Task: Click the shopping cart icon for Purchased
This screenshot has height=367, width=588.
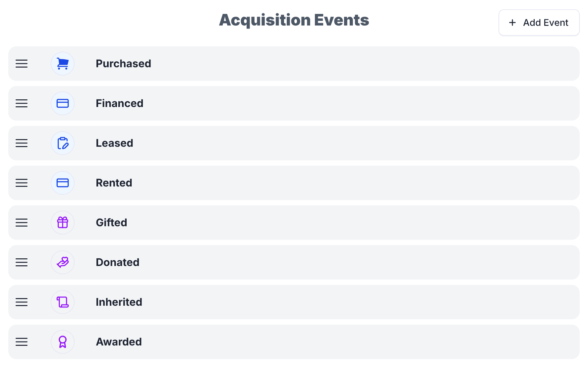Action: tap(63, 64)
